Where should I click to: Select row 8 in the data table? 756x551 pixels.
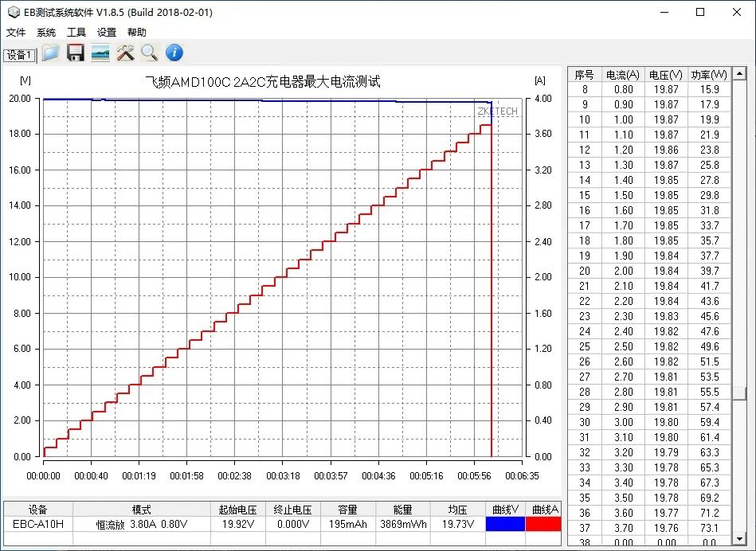pos(649,89)
